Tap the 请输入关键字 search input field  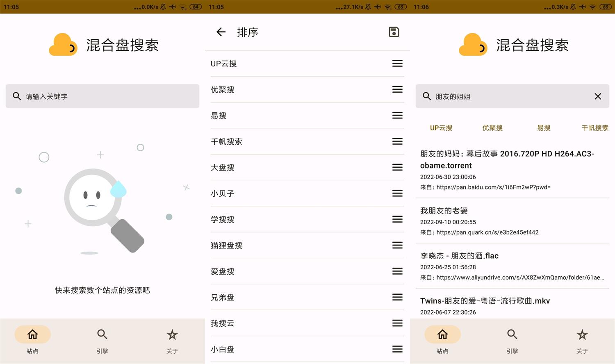(102, 96)
